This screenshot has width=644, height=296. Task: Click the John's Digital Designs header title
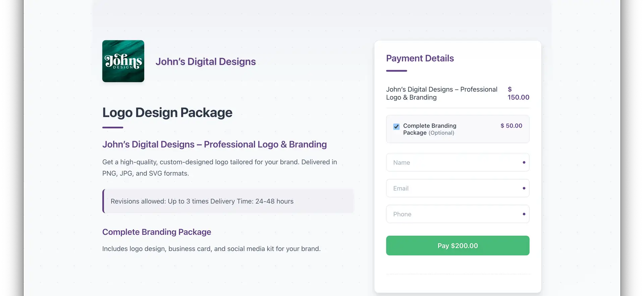[x=205, y=61]
